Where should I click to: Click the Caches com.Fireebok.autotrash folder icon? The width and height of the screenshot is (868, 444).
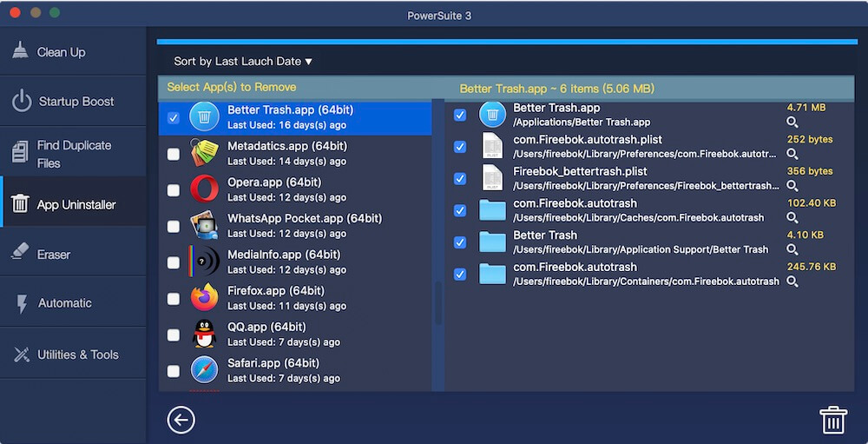[492, 210]
